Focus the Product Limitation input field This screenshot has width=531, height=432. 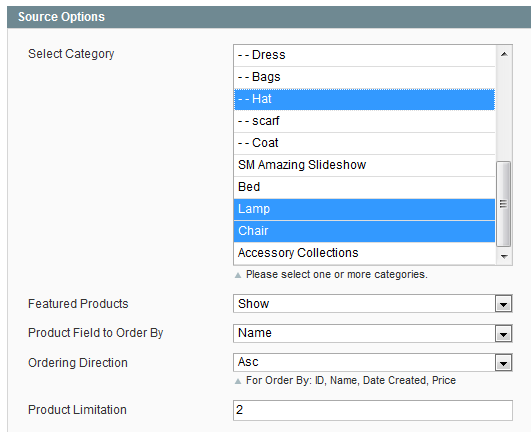point(373,410)
